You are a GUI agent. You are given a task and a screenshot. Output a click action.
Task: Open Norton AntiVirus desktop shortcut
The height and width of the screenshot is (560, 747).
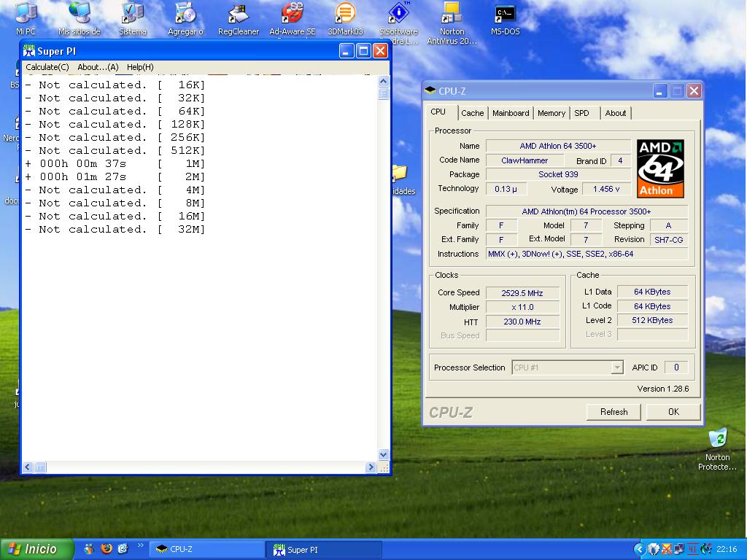point(452,14)
